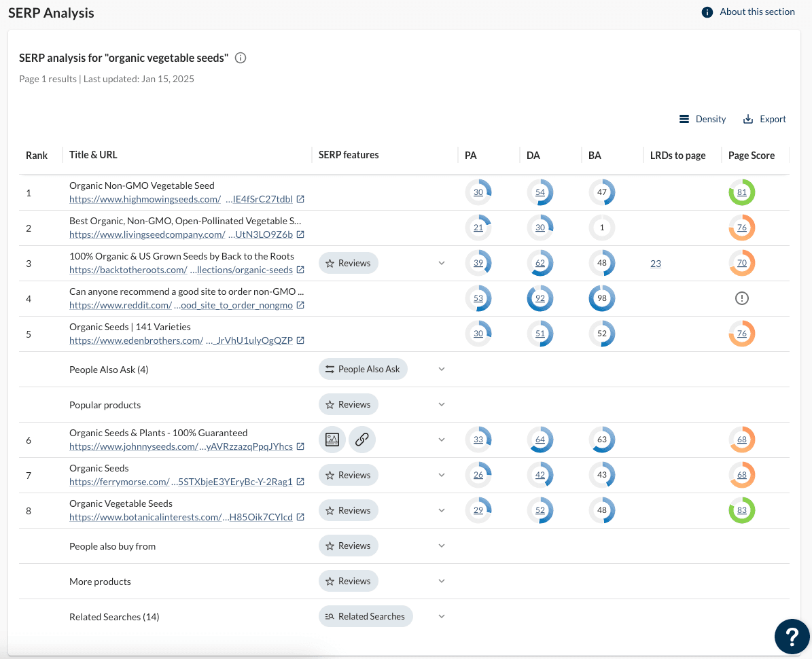Expand the People also buy from chevron
This screenshot has width=812, height=659.
tap(442, 546)
